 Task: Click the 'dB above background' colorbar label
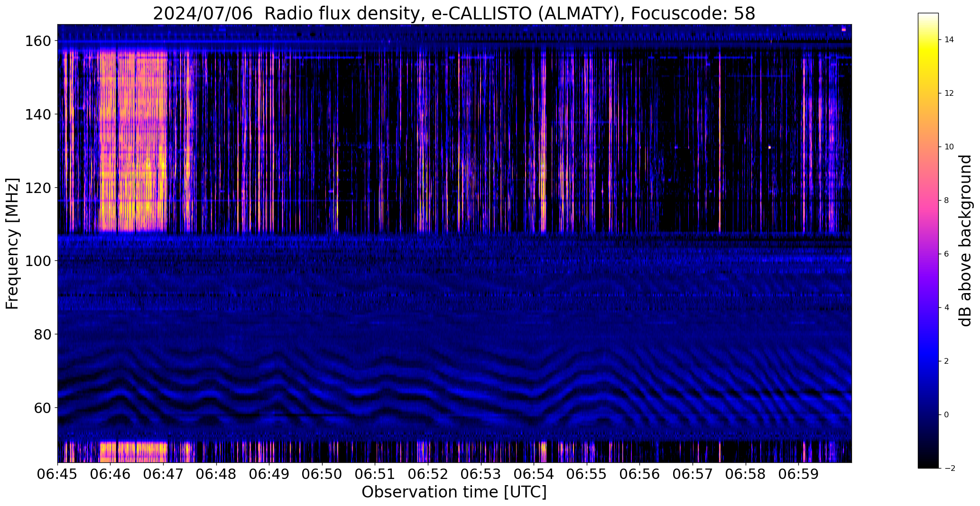point(965,240)
